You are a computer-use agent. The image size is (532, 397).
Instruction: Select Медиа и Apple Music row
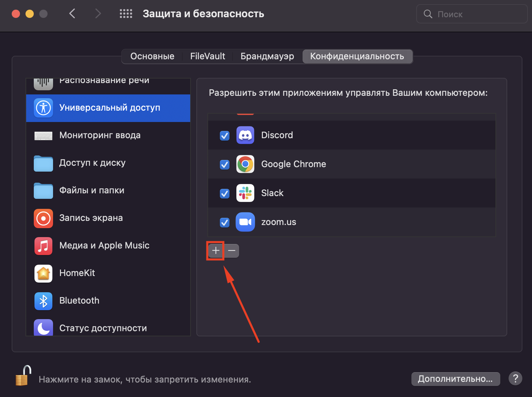click(x=108, y=246)
